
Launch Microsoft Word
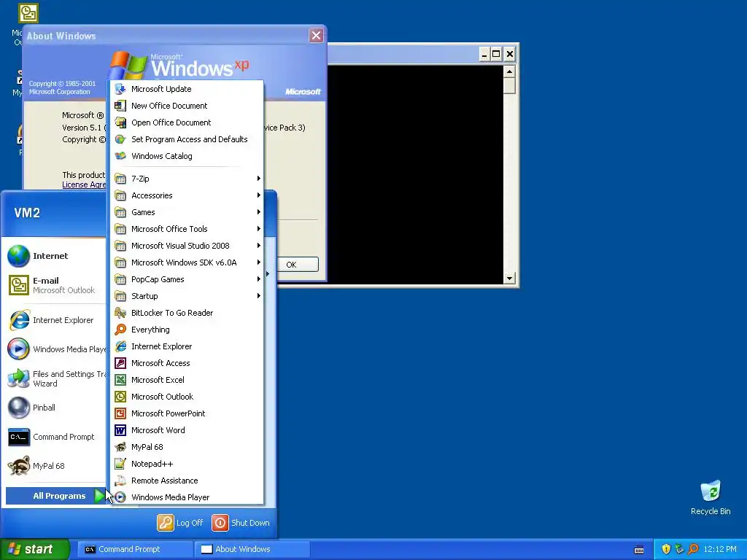click(187, 430)
